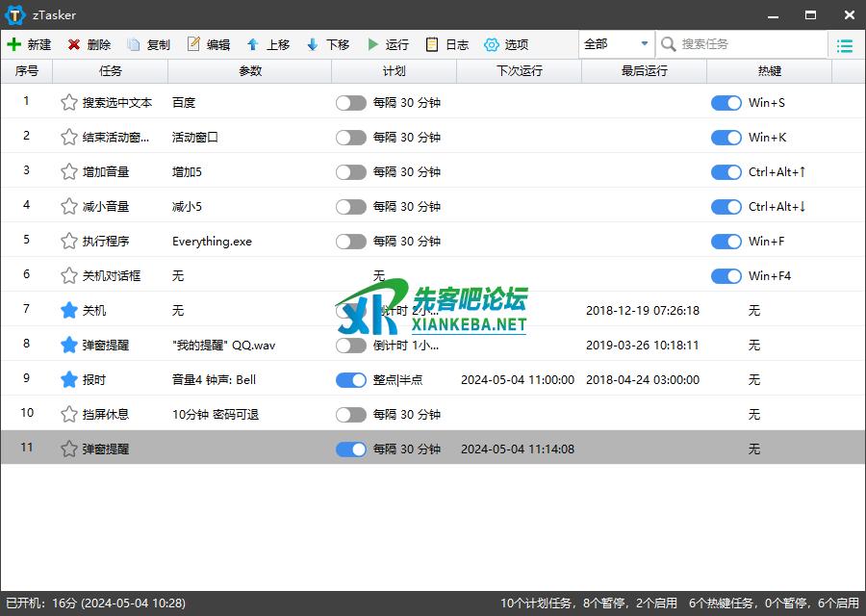Turn off 报时 schedule toggle
Screen dimensions: 866x616
(x=350, y=380)
